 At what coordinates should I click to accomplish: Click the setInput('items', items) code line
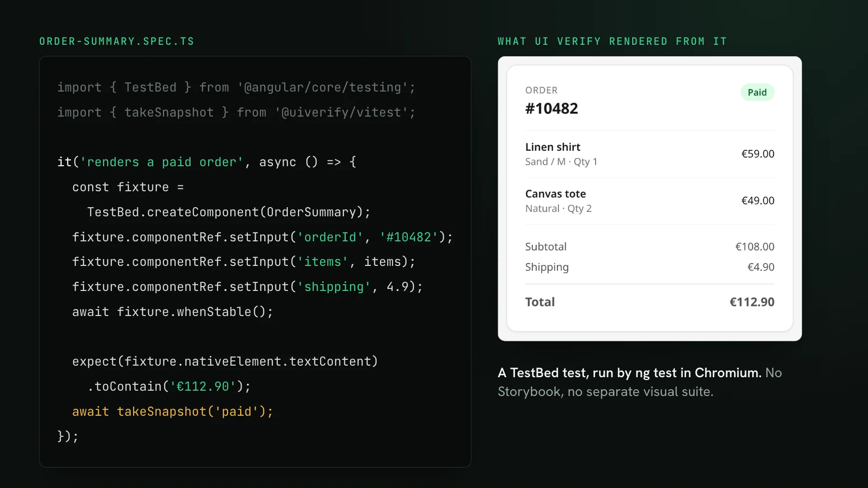244,262
